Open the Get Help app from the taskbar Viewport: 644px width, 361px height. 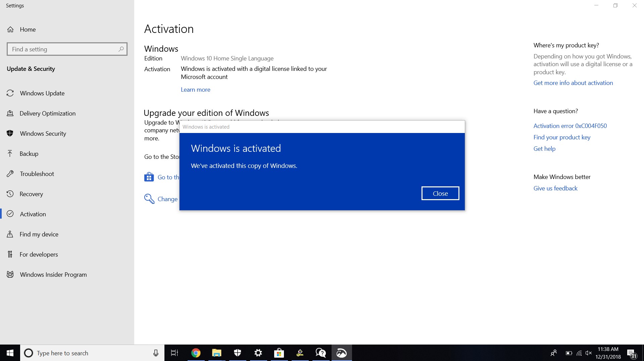[x=321, y=353]
